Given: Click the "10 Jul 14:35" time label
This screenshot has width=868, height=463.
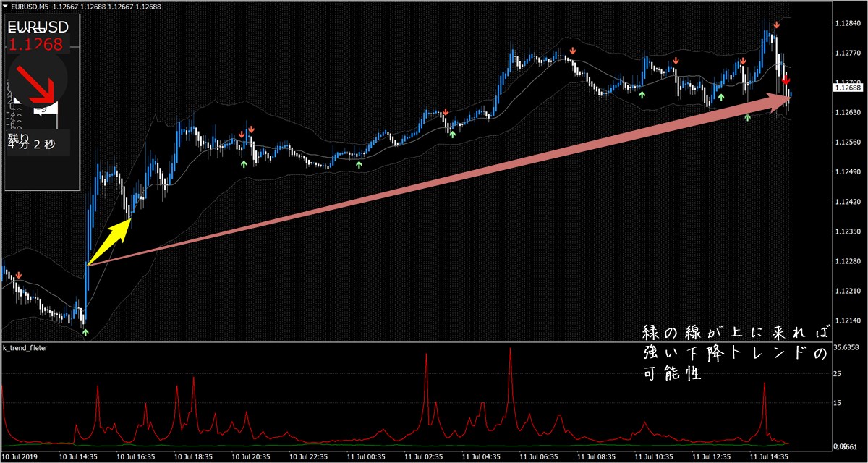Looking at the screenshot, I should pyautogui.click(x=78, y=457).
